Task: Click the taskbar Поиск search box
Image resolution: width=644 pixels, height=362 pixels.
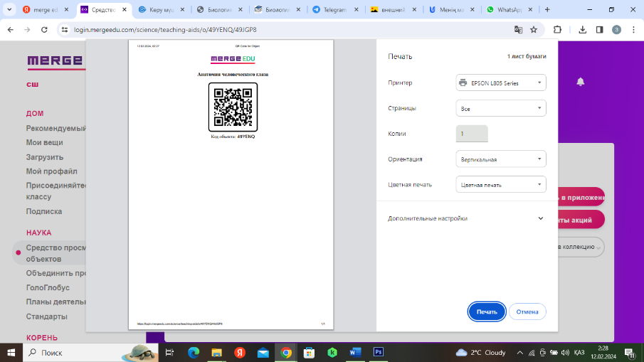Action: [x=90, y=353]
